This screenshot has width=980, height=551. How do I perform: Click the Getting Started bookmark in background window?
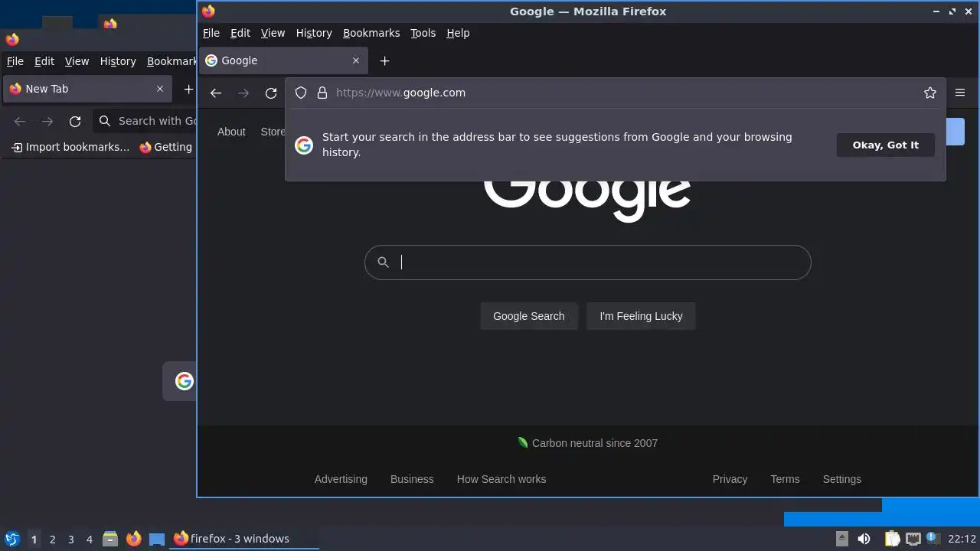click(x=166, y=147)
